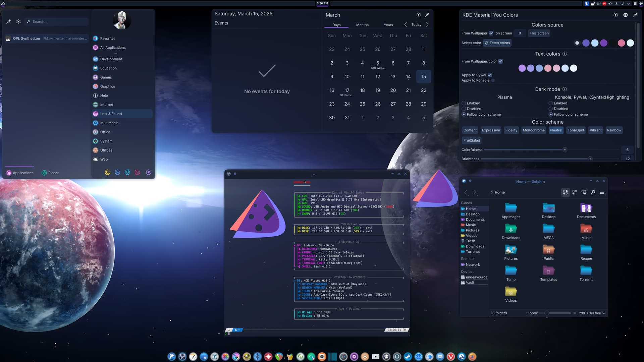This screenshot has height=362, width=644.
Task: Open OPL Synthesizer search result
Action: click(x=47, y=39)
